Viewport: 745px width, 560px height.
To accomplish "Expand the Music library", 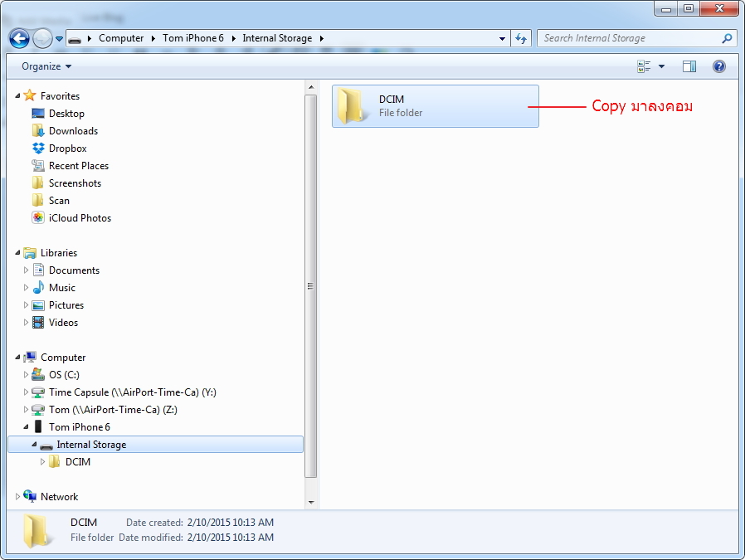I will [x=26, y=288].
